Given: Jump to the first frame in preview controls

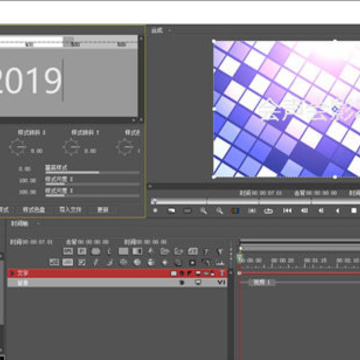Looking at the screenshot, I should (287, 211).
